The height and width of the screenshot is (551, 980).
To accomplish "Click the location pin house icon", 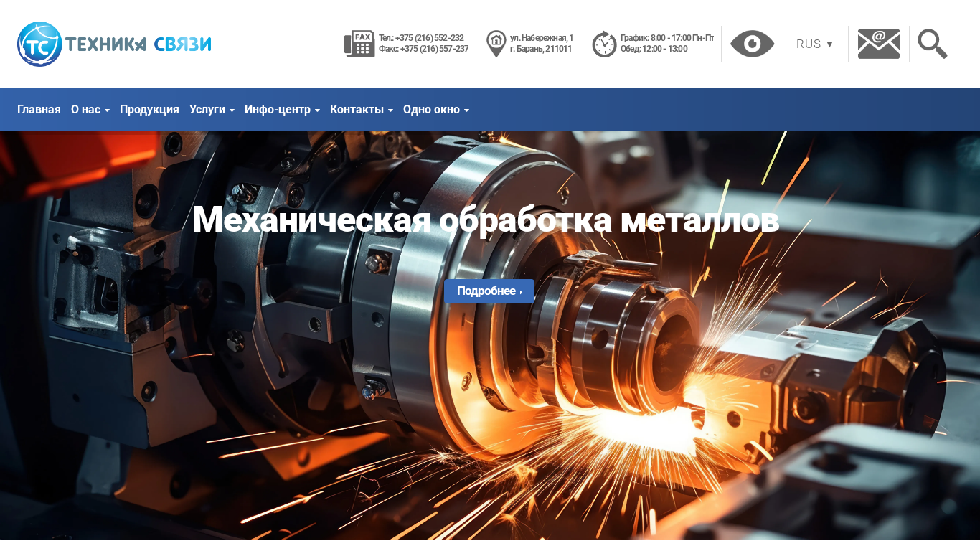I will [x=496, y=44].
